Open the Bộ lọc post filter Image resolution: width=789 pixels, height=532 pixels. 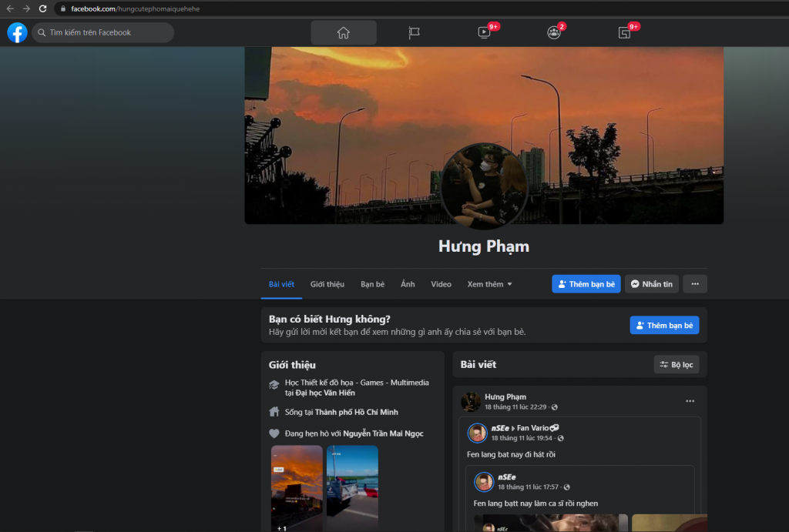tap(676, 364)
